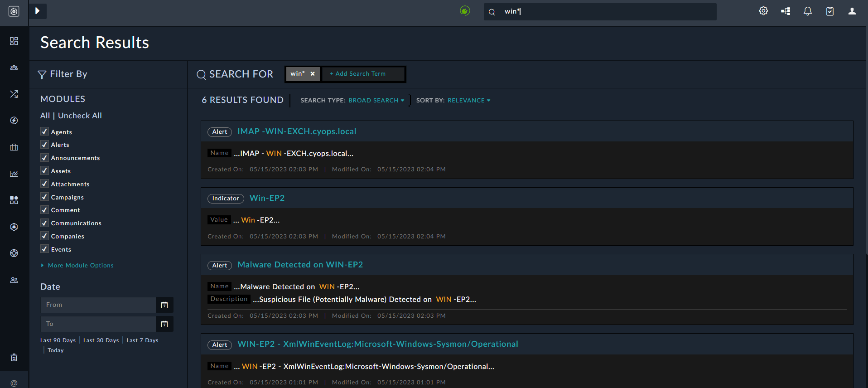Uncheck the Alerts module checkbox

click(x=44, y=145)
